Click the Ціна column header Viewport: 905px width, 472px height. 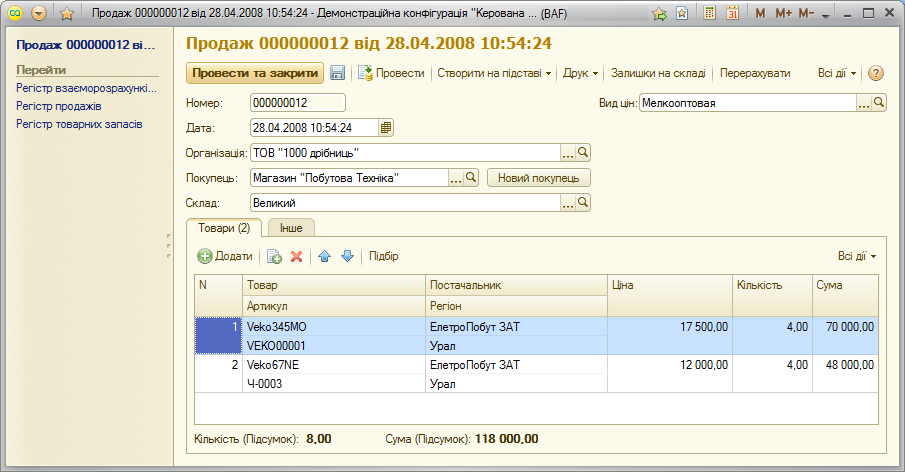(x=670, y=295)
